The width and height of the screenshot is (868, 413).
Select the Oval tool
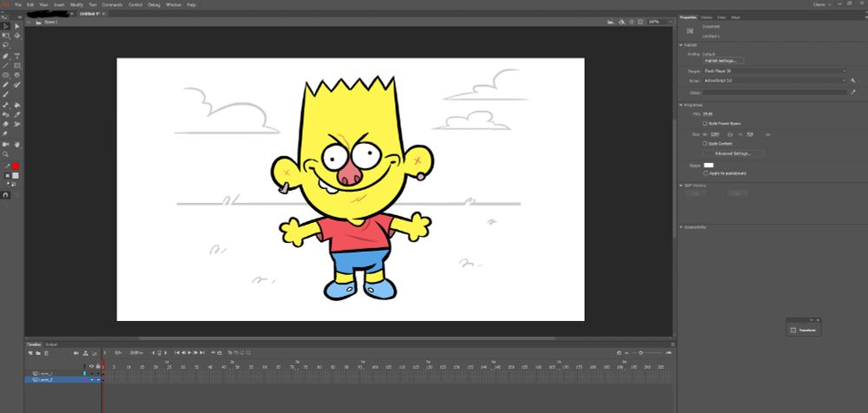(x=5, y=75)
